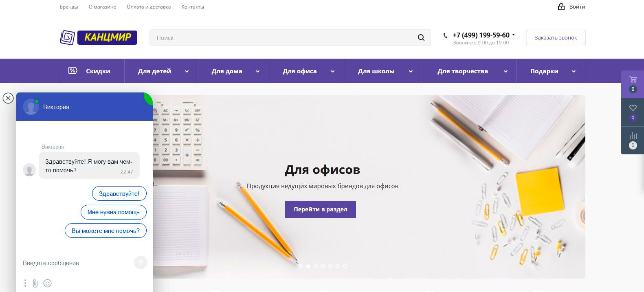Attach a file with paperclip icon
This screenshot has height=292, width=644.
[35, 283]
